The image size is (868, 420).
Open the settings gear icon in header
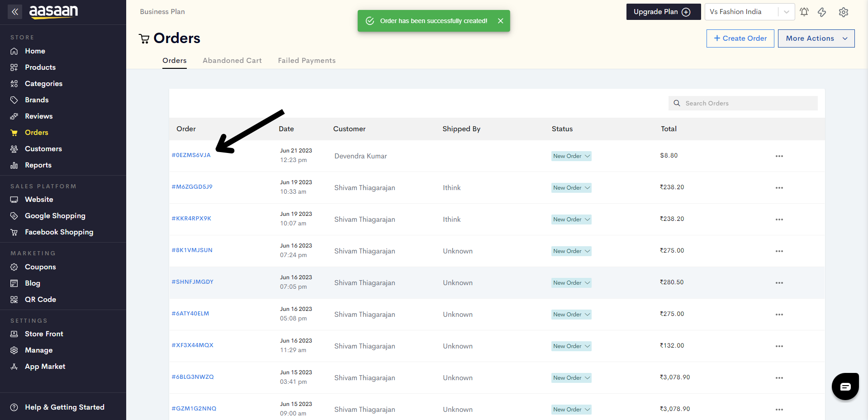point(844,12)
